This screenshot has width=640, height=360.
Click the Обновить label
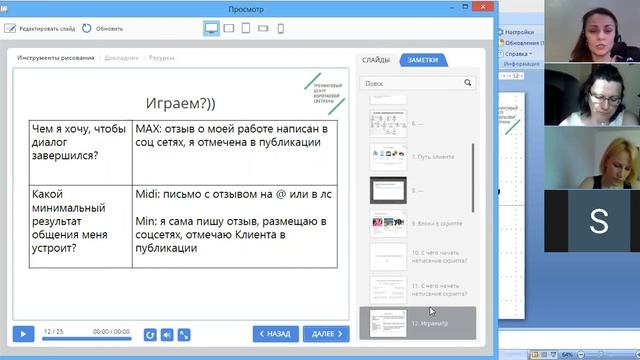(x=109, y=29)
